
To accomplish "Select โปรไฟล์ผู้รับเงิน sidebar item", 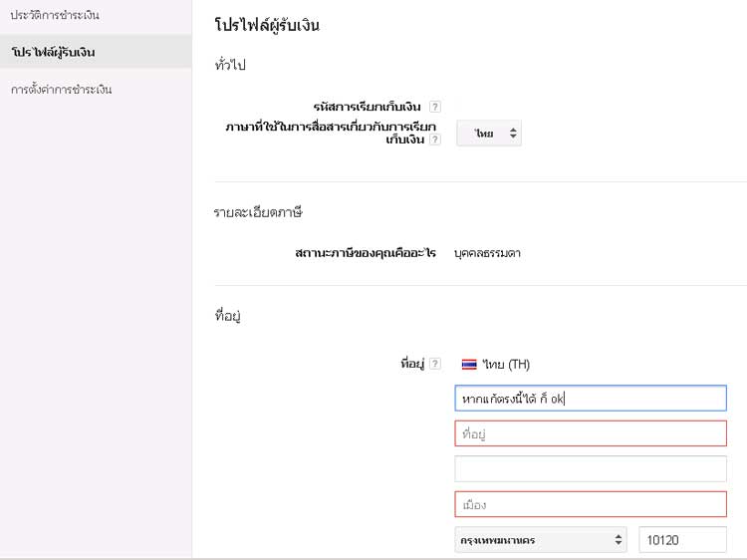I will (55, 52).
